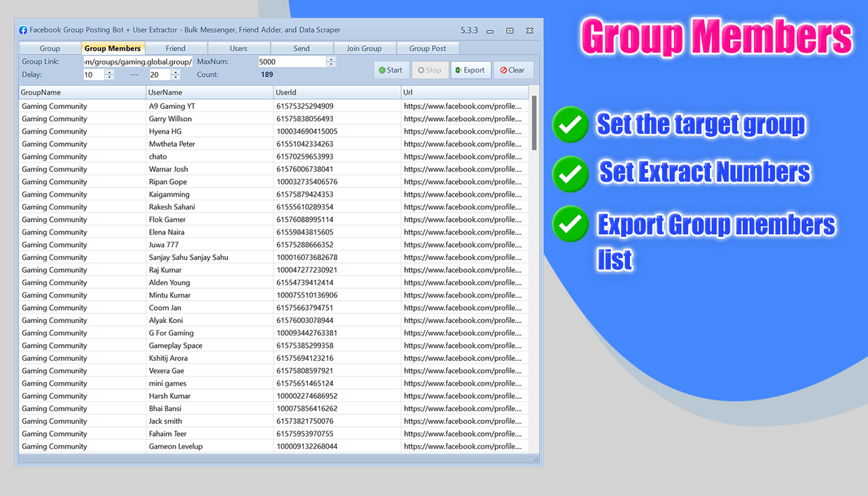Viewport: 868px width, 496px height.
Task: Click the Alden Young cell
Action: tap(210, 282)
